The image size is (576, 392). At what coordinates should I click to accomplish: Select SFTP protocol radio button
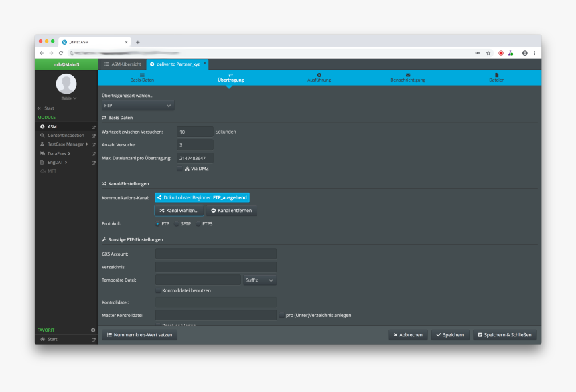(x=177, y=224)
